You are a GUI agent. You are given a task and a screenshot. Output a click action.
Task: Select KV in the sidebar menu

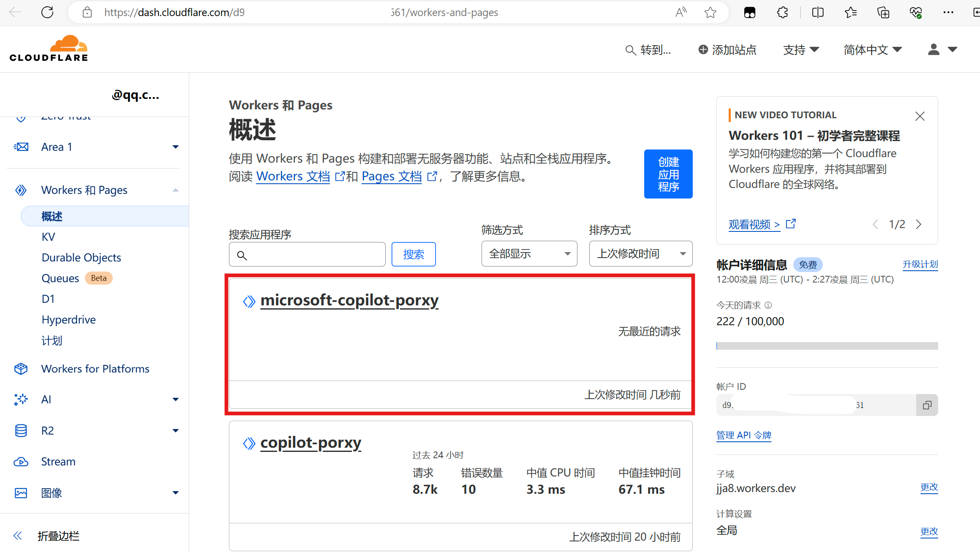coord(48,237)
